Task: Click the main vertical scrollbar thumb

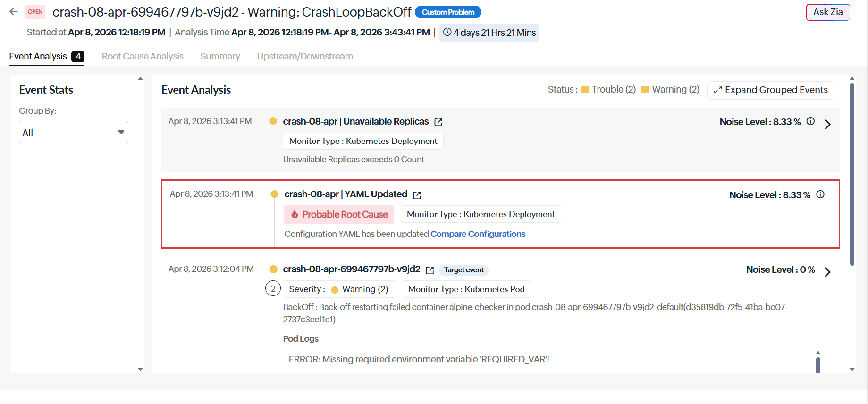Action: pyautogui.click(x=852, y=175)
